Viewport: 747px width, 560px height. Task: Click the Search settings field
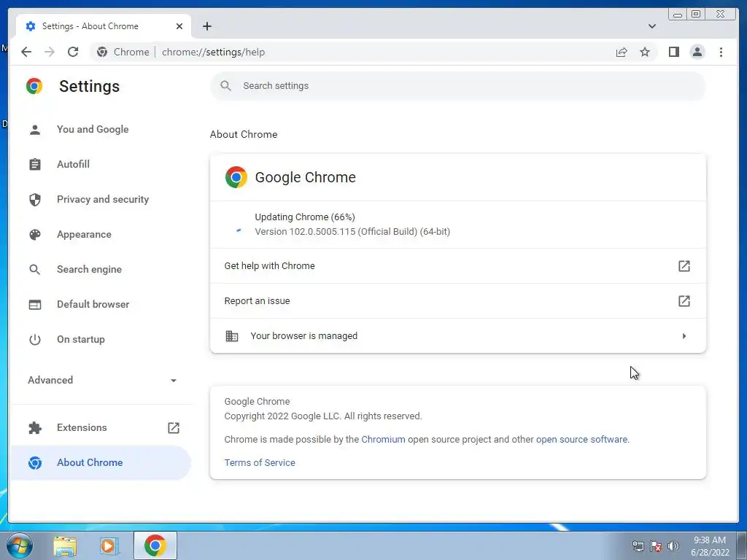[x=458, y=86]
